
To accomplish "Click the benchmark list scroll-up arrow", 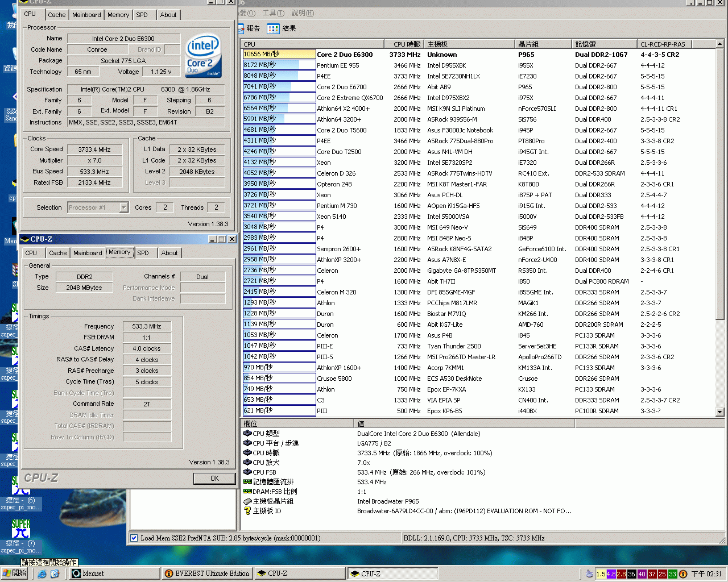I will (720, 44).
